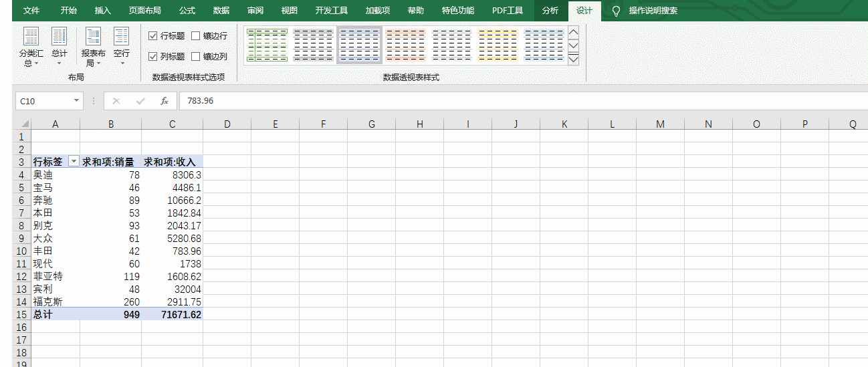Select the 求和项:收入 header cell
868x367 pixels.
(x=172, y=162)
